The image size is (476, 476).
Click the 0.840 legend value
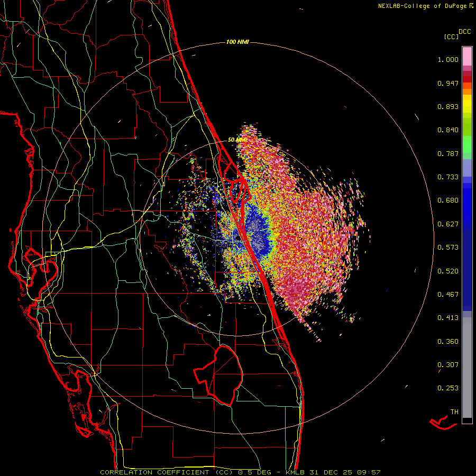(448, 130)
